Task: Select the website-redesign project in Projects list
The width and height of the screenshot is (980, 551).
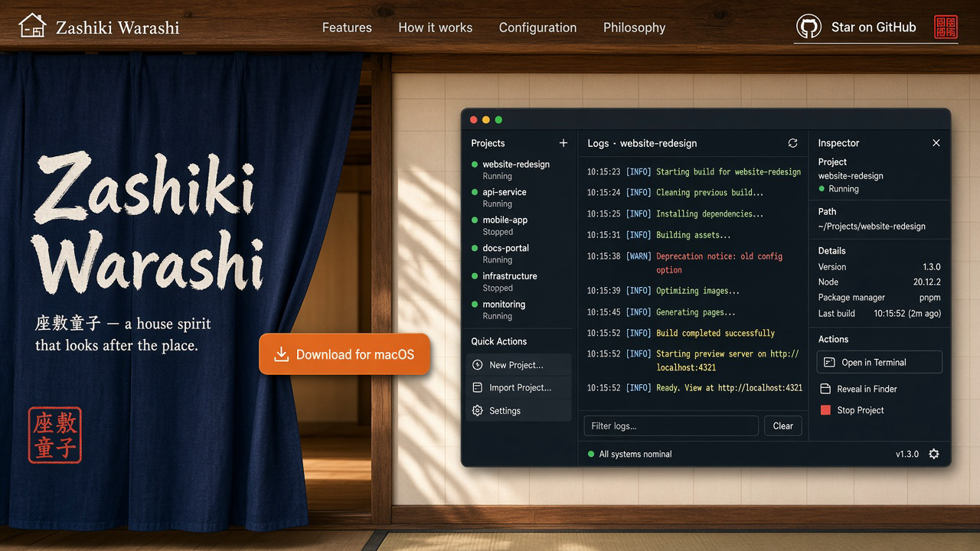Action: pos(518,170)
